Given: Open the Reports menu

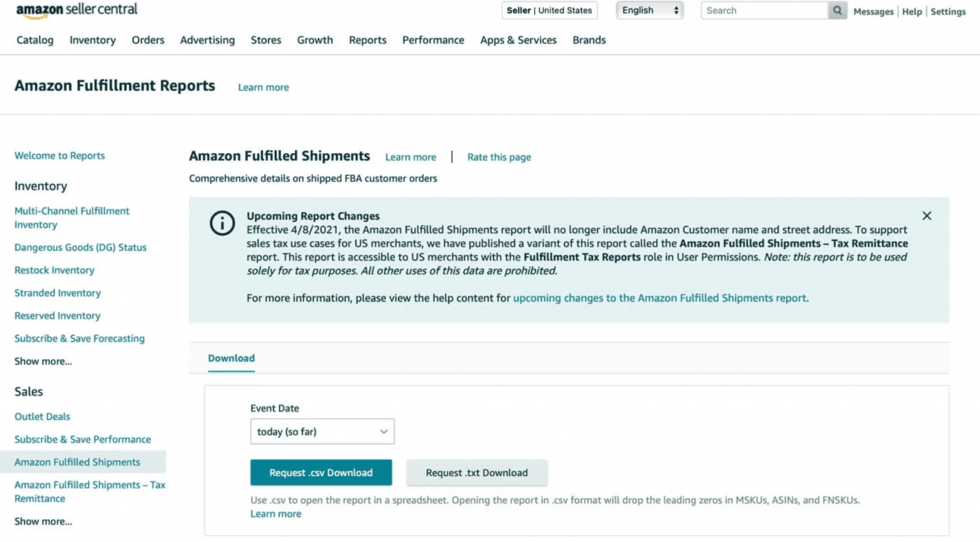Looking at the screenshot, I should click(367, 40).
